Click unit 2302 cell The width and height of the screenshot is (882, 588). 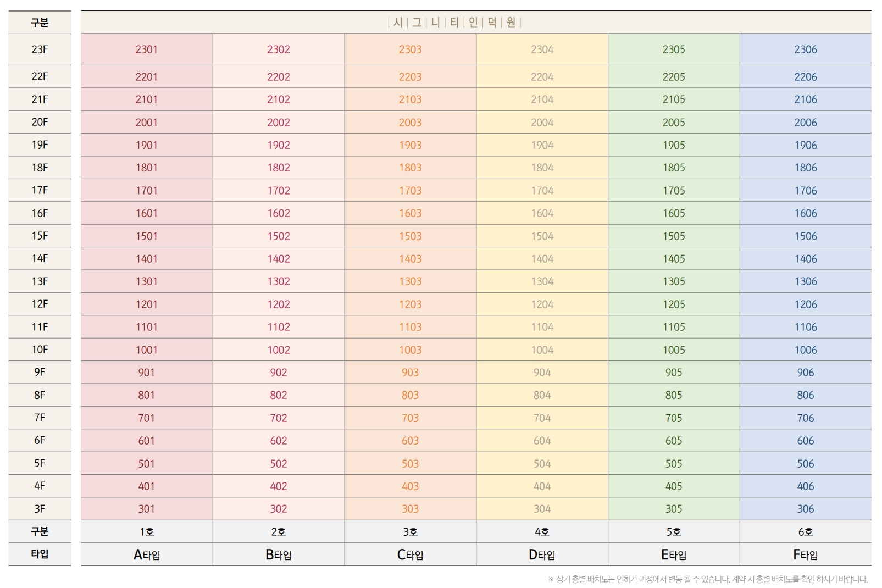point(279,49)
